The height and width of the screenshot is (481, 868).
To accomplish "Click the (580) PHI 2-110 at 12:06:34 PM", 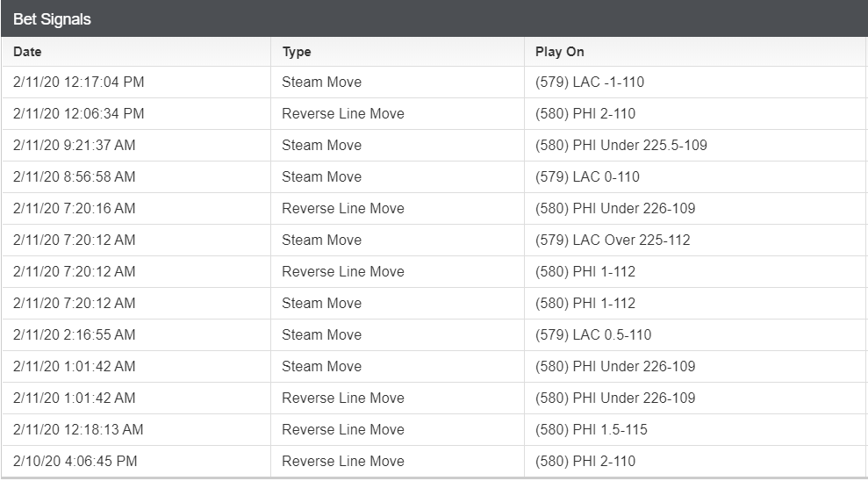I will click(x=585, y=113).
